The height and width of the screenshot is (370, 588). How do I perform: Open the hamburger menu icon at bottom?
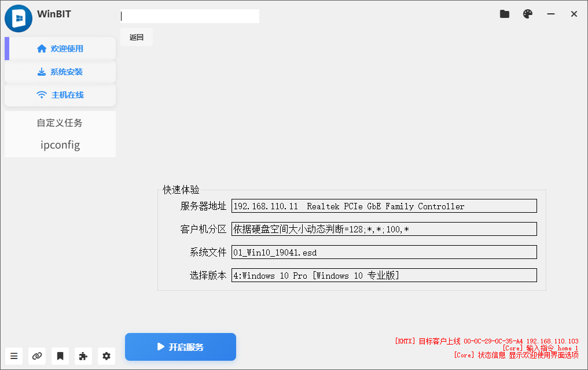[x=14, y=356]
